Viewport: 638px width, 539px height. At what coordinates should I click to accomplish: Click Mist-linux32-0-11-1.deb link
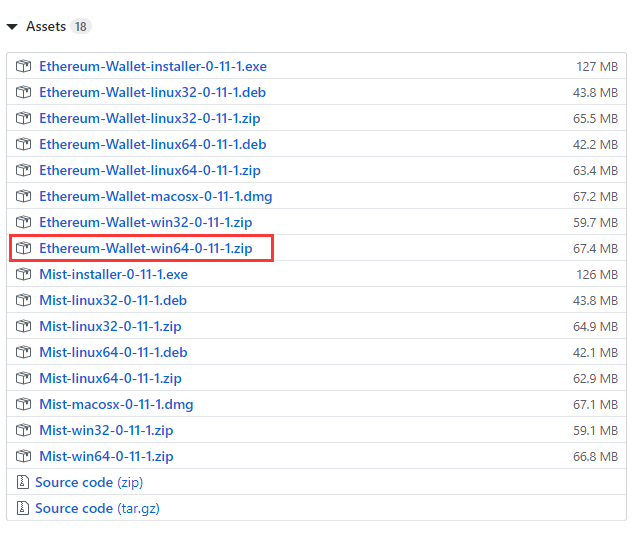(113, 300)
